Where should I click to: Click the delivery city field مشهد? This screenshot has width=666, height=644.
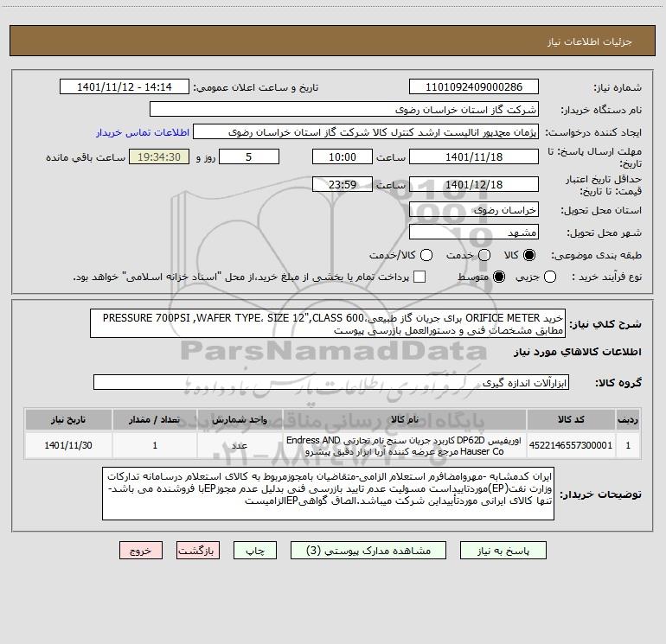click(x=474, y=232)
